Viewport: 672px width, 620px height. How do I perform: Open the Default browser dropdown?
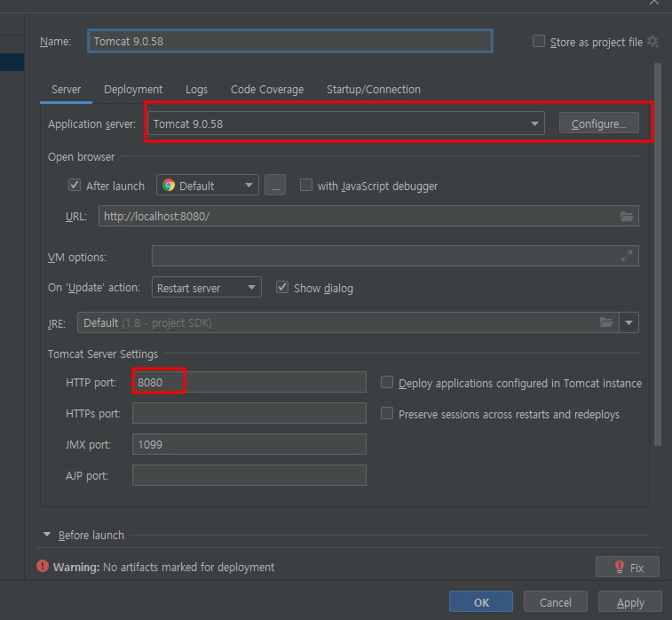208,186
